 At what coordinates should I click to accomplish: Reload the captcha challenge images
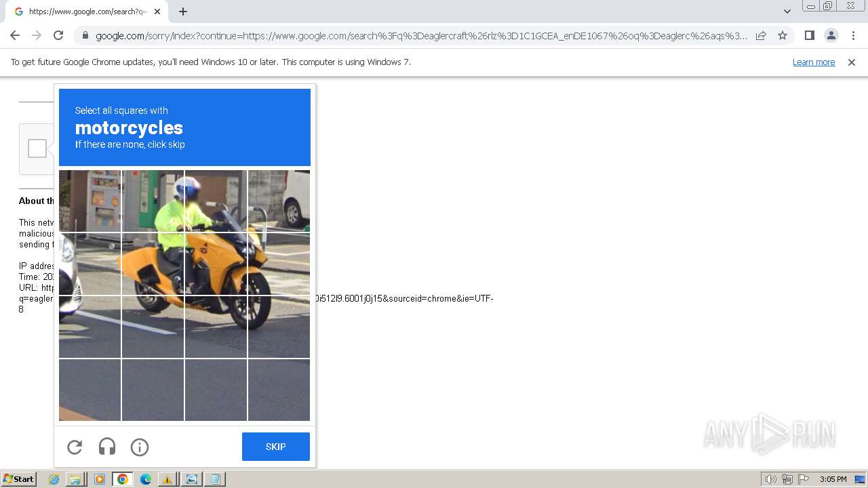pos(75,447)
